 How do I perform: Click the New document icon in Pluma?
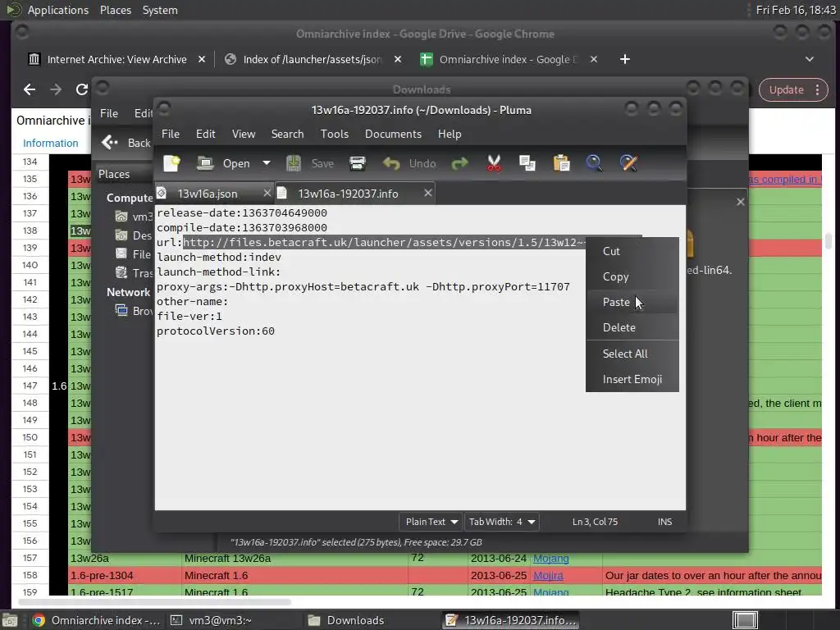(171, 163)
